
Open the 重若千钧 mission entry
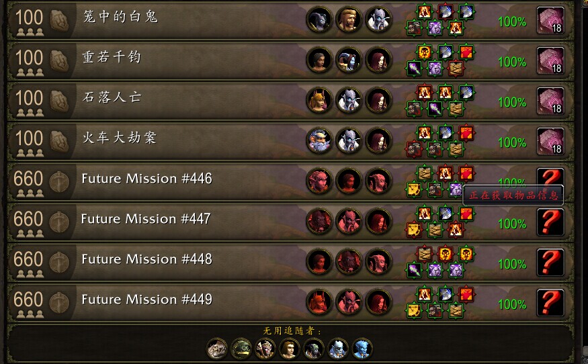pos(290,60)
